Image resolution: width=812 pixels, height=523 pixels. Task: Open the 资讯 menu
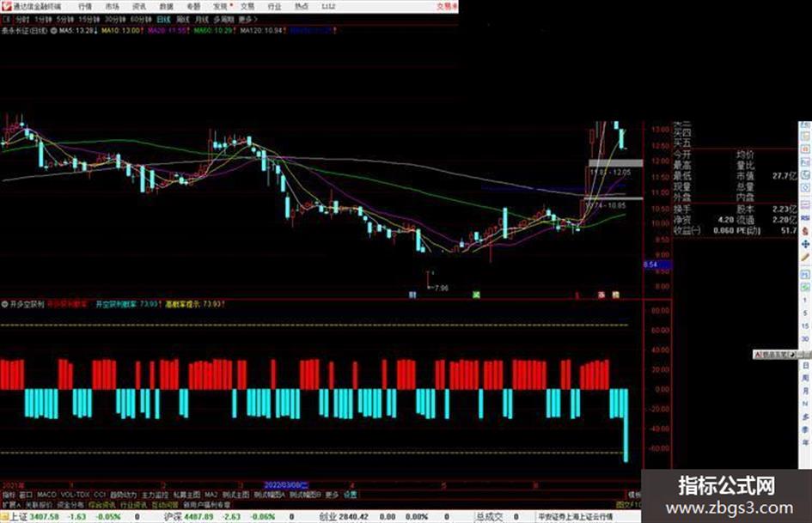(139, 6)
